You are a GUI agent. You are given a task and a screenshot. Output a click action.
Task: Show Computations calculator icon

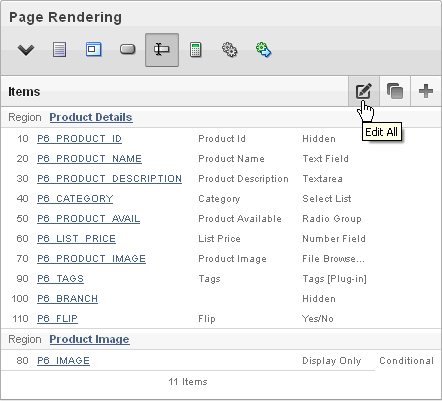(x=196, y=50)
